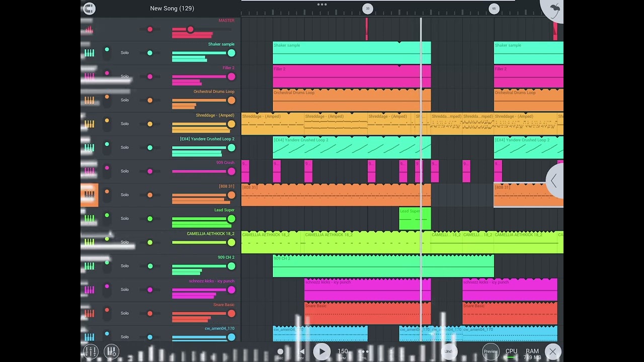Click the Yandere Crushed Loop 2 track name
644x362 pixels.
pos(207,139)
